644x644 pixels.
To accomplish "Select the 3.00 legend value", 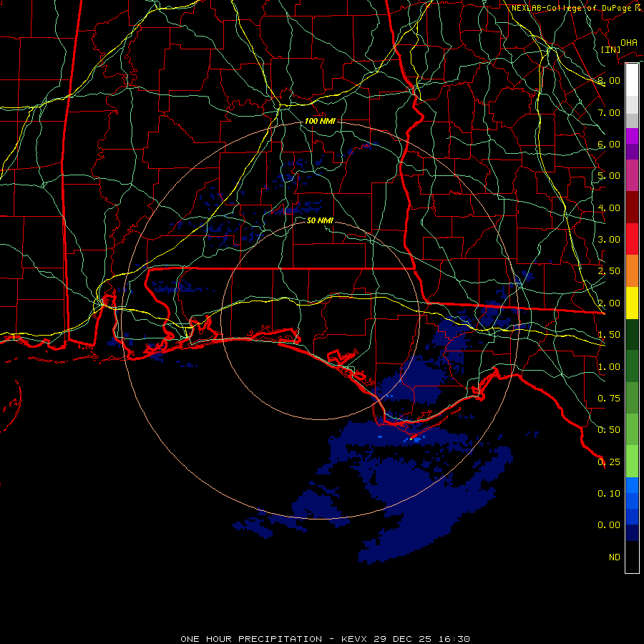I will [x=609, y=240].
